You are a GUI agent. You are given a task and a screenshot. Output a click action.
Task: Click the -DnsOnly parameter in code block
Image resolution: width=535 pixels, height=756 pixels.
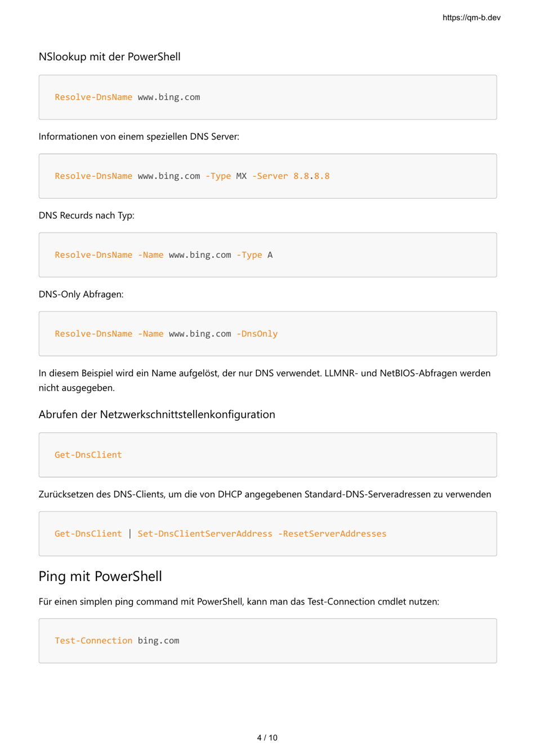click(257, 334)
